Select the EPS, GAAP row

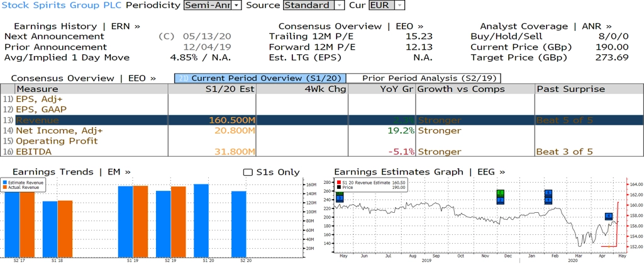321,110
